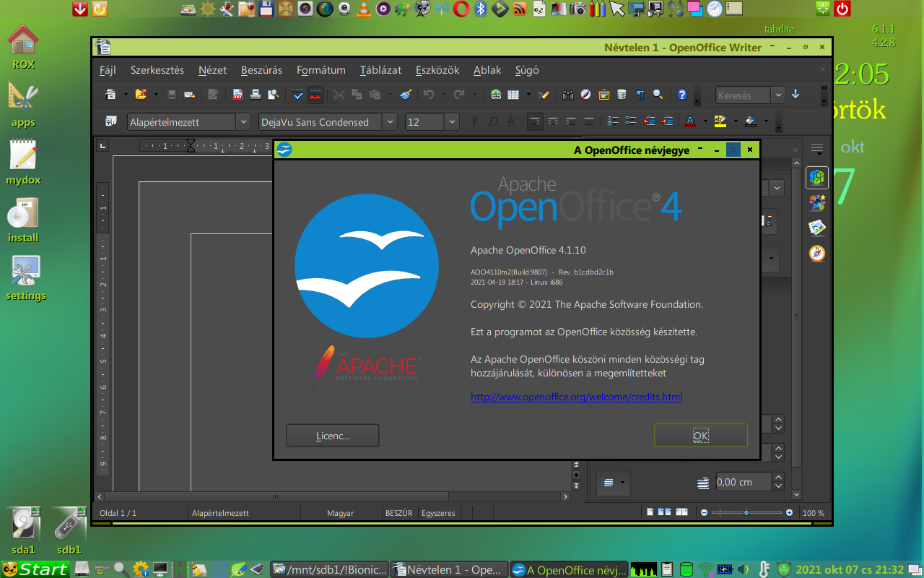Click the Magyar language status bar entry
The height and width of the screenshot is (578, 924).
coord(341,513)
